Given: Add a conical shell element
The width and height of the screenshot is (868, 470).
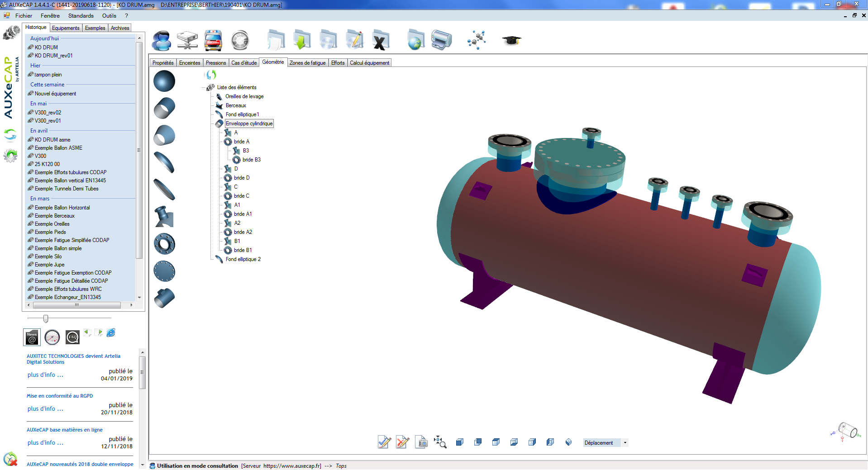Looking at the screenshot, I should coord(164,136).
